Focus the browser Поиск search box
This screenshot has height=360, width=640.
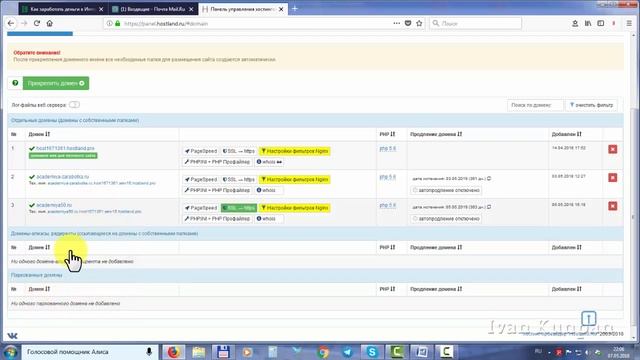[x=476, y=24]
